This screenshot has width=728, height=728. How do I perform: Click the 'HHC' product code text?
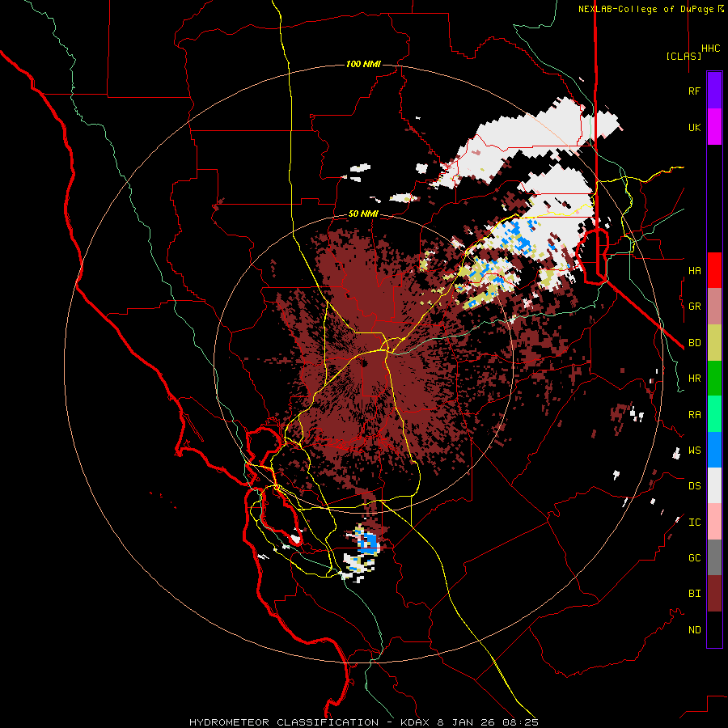(711, 49)
